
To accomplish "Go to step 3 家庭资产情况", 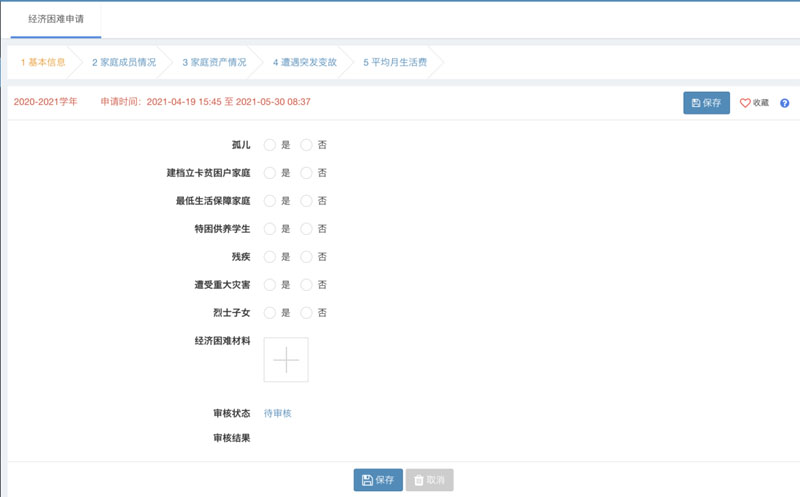I will click(214, 62).
